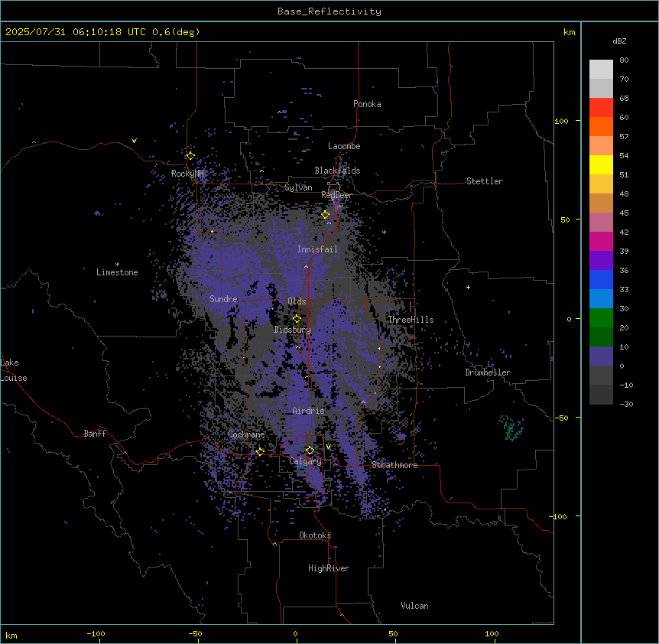Click the -30 value in dBZ legend

point(626,405)
